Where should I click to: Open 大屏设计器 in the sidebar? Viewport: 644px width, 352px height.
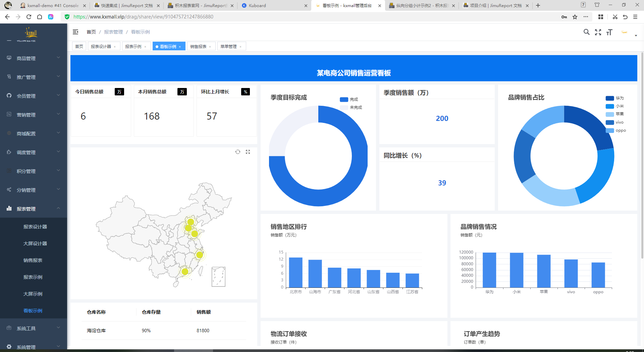pyautogui.click(x=35, y=244)
